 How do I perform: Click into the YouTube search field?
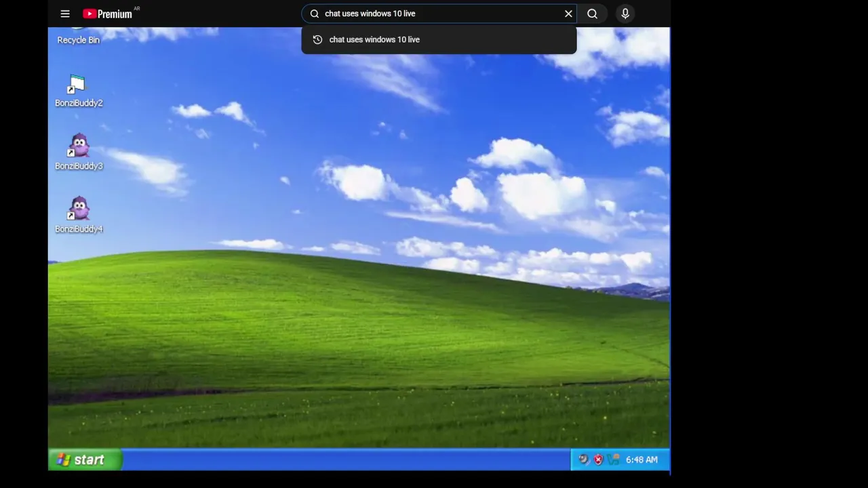point(441,14)
